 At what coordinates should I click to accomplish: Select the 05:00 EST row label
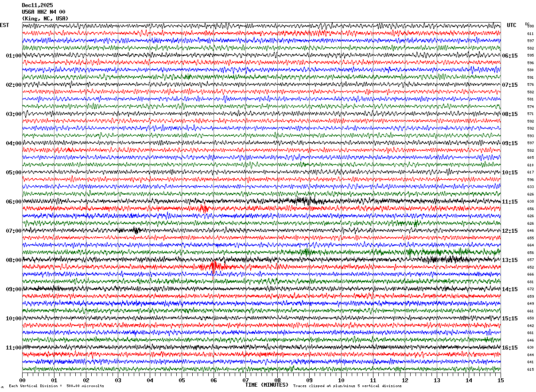[13, 173]
